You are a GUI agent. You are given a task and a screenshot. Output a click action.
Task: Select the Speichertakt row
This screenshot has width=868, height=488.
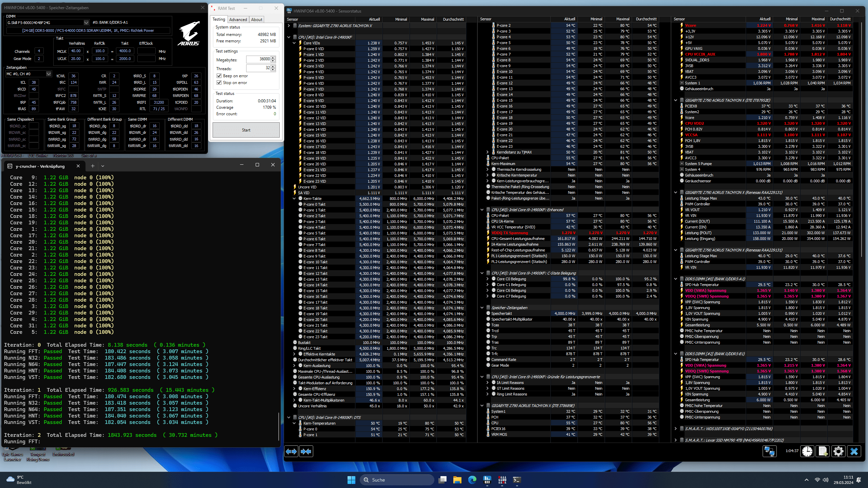pyautogui.click(x=573, y=313)
